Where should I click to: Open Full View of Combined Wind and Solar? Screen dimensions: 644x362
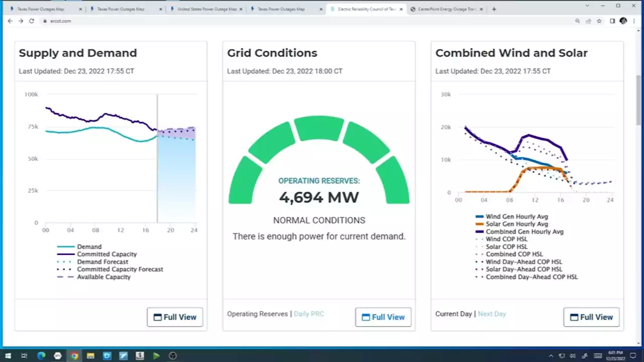(x=592, y=317)
